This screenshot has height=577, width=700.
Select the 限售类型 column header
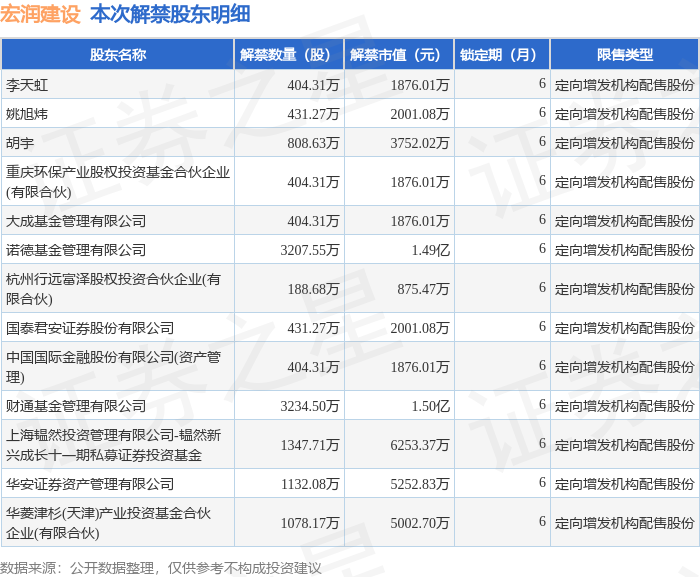(625, 54)
